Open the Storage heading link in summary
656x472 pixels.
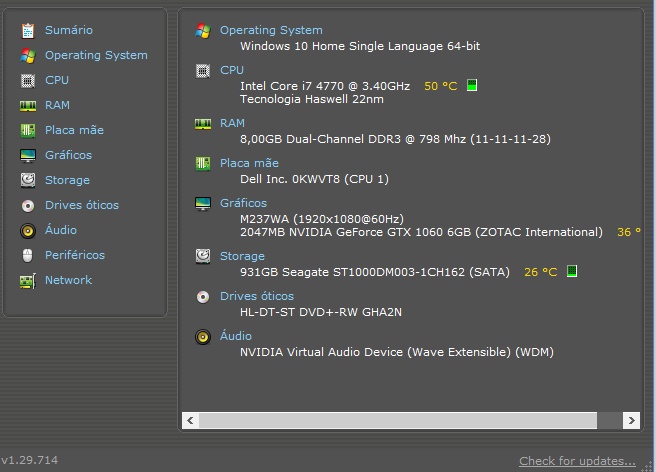242,256
